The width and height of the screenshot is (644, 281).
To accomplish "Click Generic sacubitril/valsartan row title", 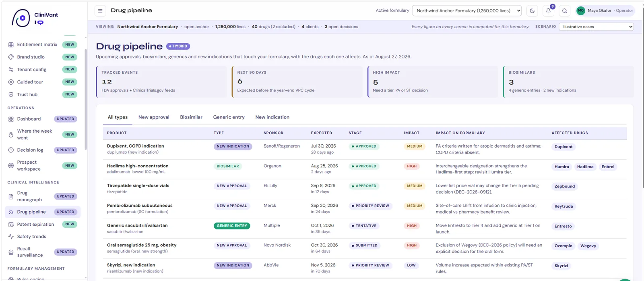I will click(x=137, y=225).
